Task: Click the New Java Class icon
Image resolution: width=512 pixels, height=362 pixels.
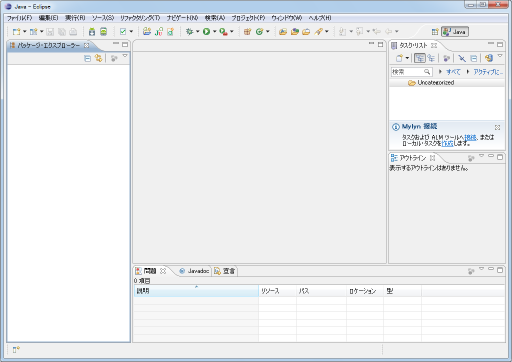Action: (x=259, y=32)
